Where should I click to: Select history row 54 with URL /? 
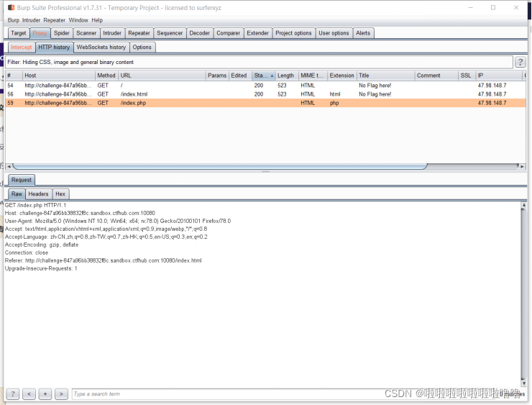pos(265,86)
